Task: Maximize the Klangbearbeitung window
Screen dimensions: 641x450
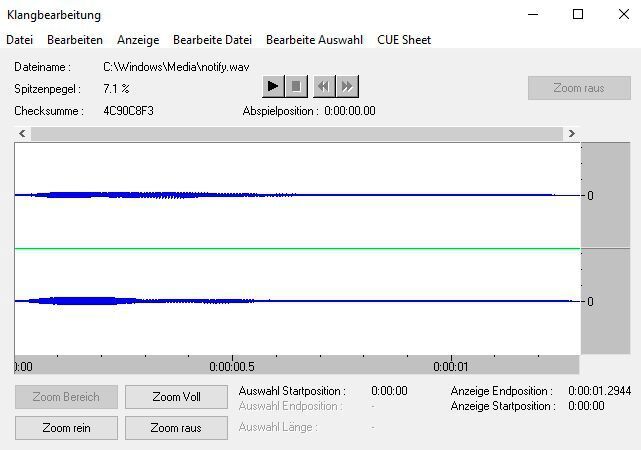Action: click(578, 14)
